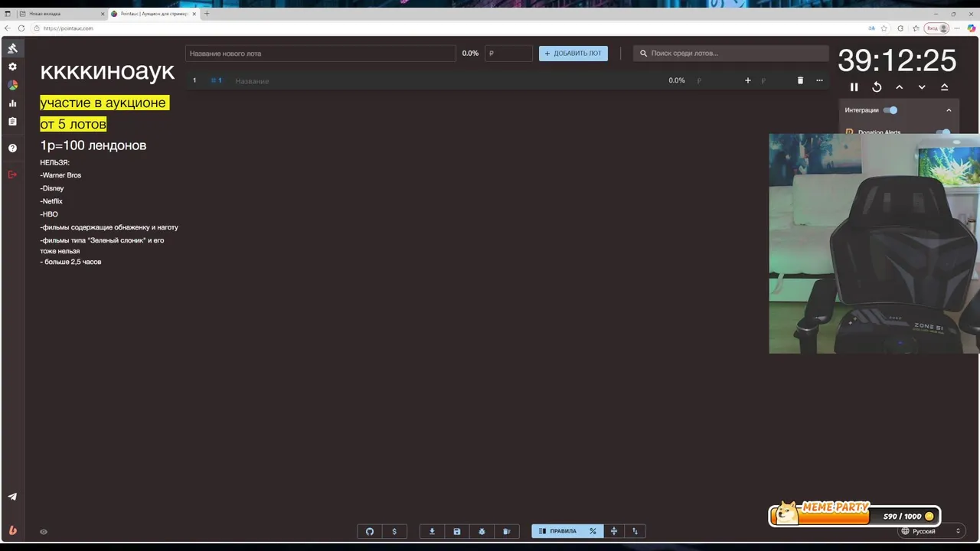Click the dollar sign support button

pos(394,531)
